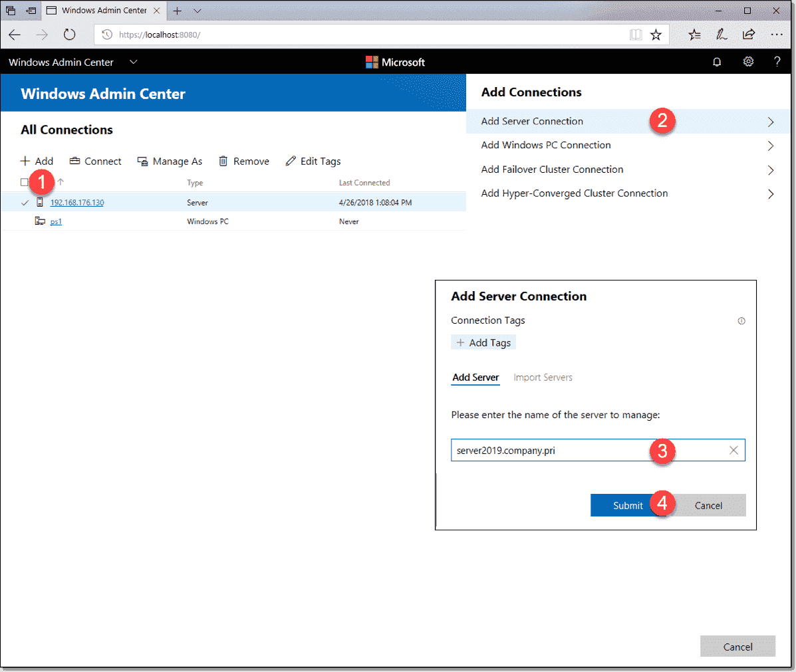The height and width of the screenshot is (672, 796).
Task: Click the Add connection plus icon
Action: pyautogui.click(x=25, y=161)
